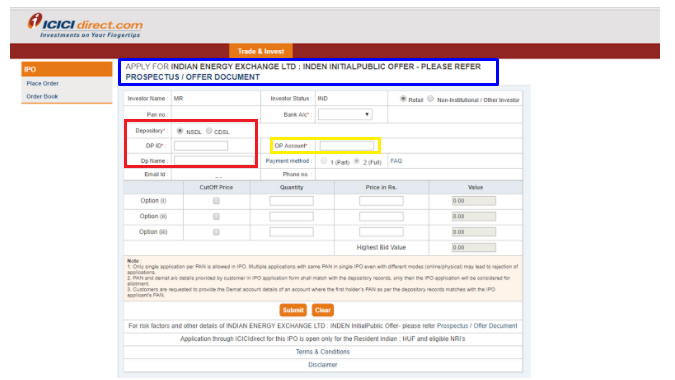Select payment method 1 (Part)
Screen dimensions: 675x380
coord(324,161)
